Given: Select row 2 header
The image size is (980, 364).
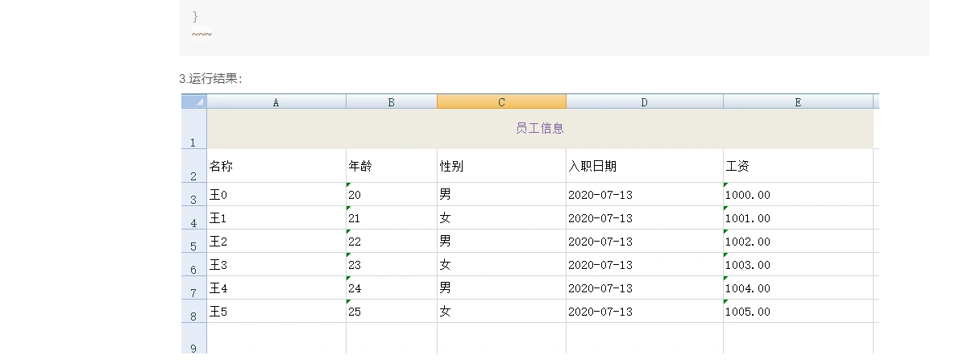Looking at the screenshot, I should coord(194,166).
